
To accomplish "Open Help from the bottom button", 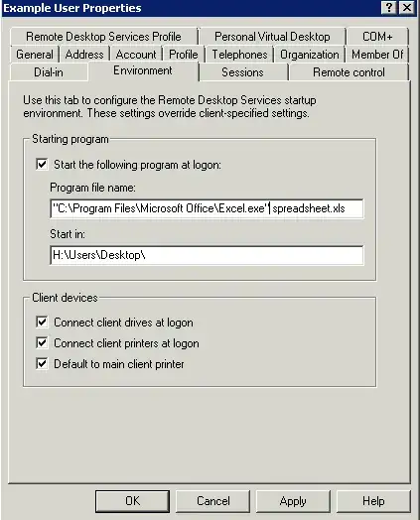I will pos(373,501).
